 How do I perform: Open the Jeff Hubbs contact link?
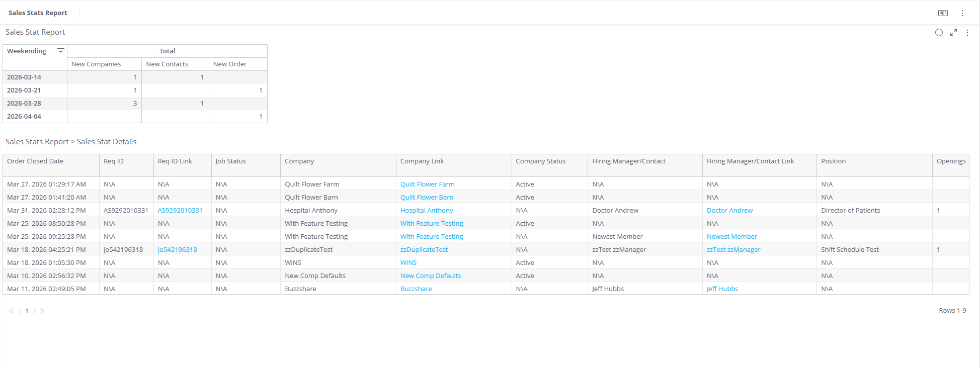point(722,289)
